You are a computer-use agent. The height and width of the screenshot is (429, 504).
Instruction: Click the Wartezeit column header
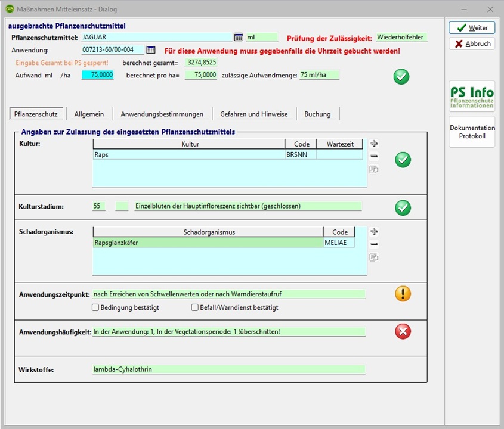click(x=340, y=144)
